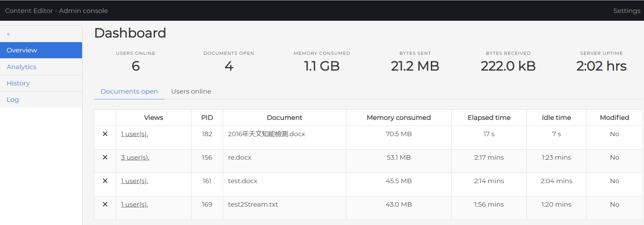View the 1 user(s) on 2016年天文知能檢測.docx

coord(135,134)
